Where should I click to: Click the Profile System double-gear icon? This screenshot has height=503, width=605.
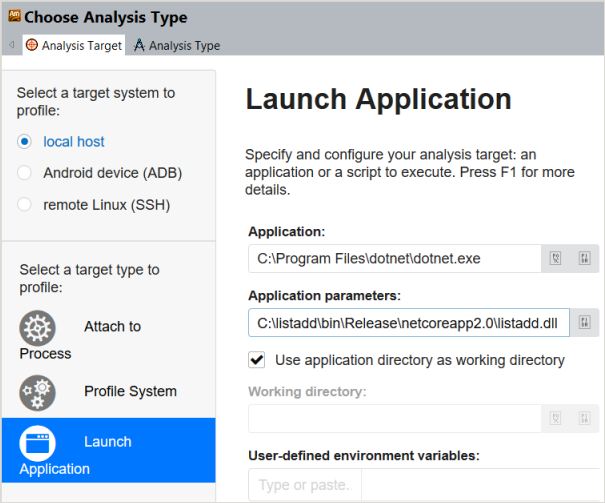click(38, 391)
